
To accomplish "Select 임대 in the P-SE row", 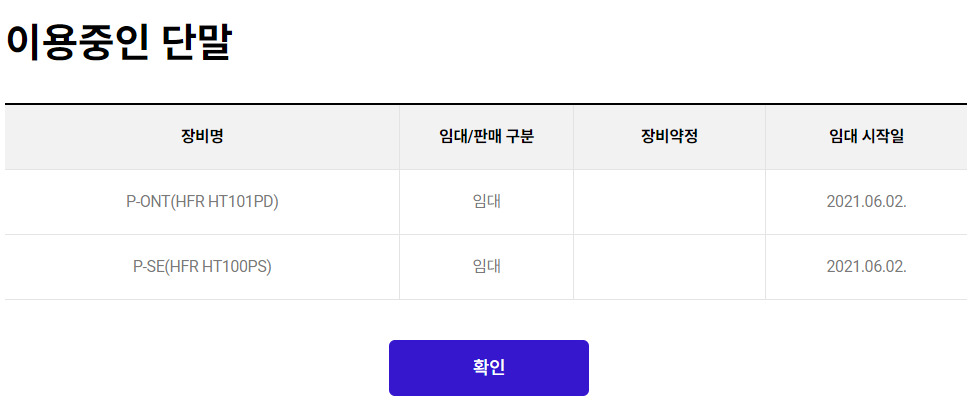I will [486, 267].
